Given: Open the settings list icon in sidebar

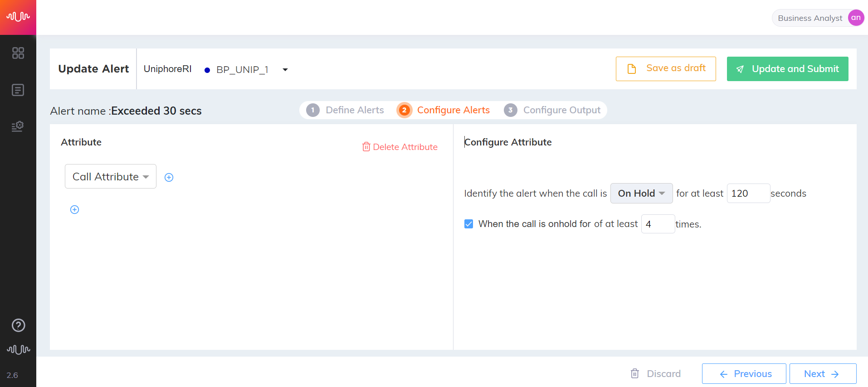Looking at the screenshot, I should tap(18, 126).
